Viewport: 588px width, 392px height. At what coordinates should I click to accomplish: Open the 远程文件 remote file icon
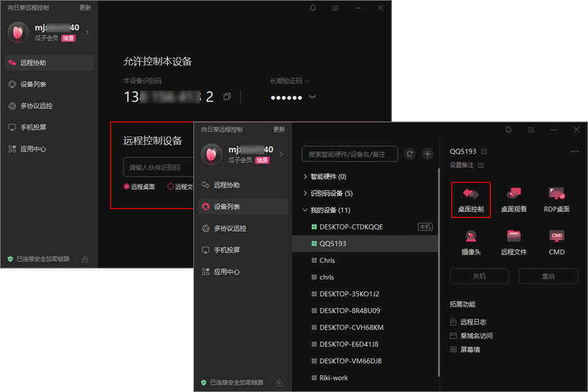tap(514, 242)
